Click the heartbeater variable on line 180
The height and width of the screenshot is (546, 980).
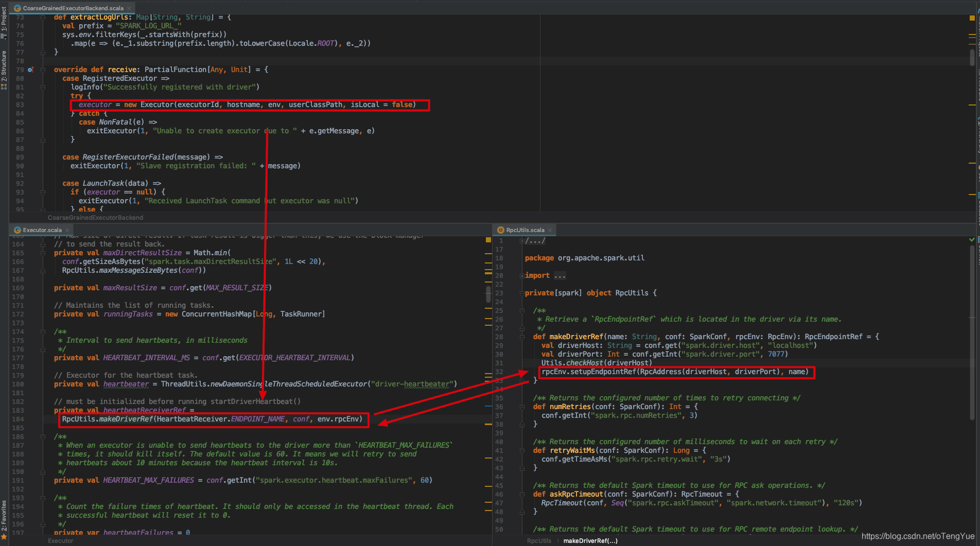click(x=126, y=384)
